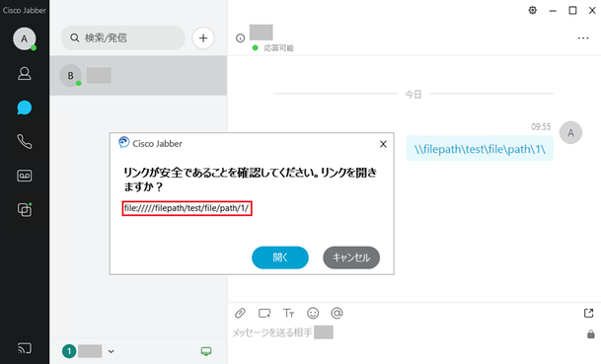Click the green number 1 line badge
This screenshot has width=601, height=364.
click(69, 351)
